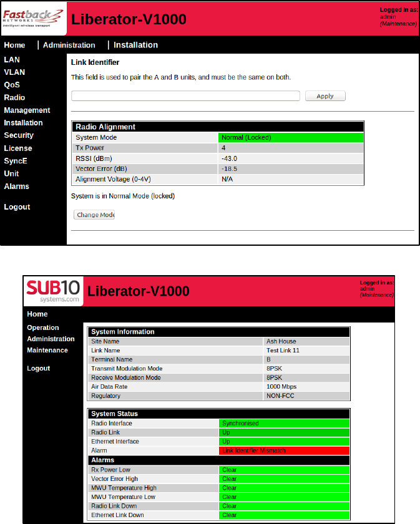Screen dimensions: 420x524
Task: Open Maintenance in SUB10 sidebar
Action: (47, 350)
